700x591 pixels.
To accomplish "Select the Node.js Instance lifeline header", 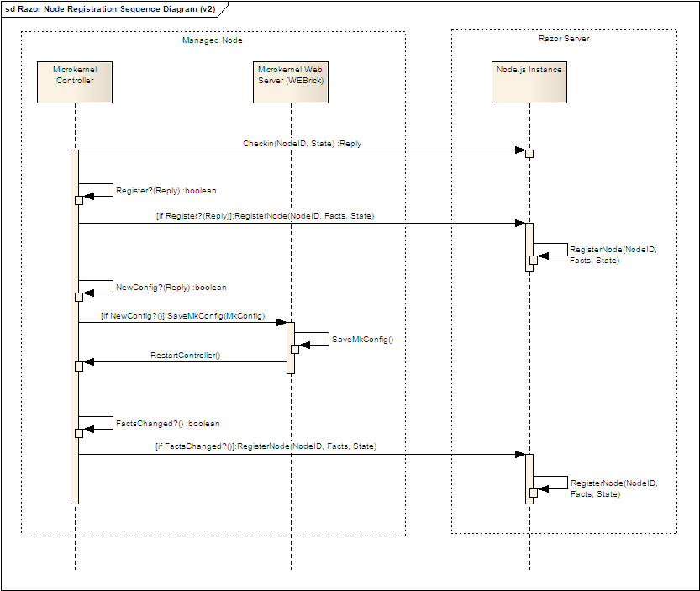I will (529, 82).
